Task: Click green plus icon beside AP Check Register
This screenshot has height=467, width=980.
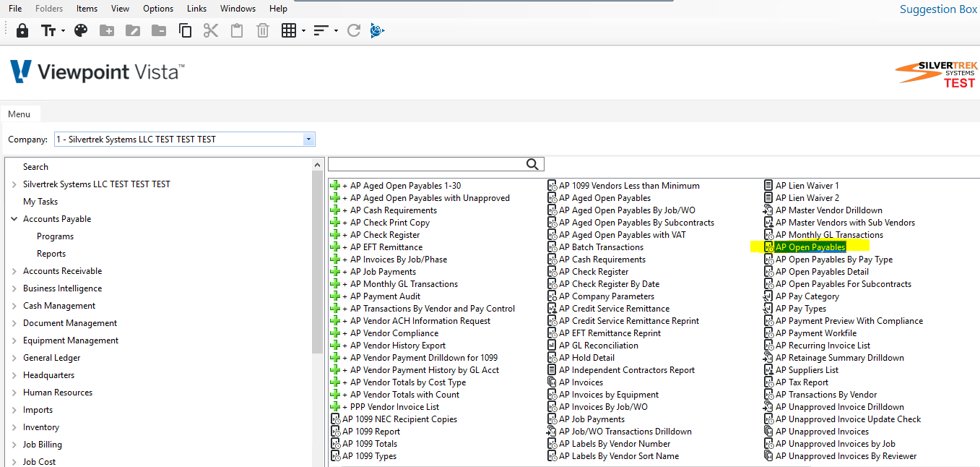Action: click(335, 235)
